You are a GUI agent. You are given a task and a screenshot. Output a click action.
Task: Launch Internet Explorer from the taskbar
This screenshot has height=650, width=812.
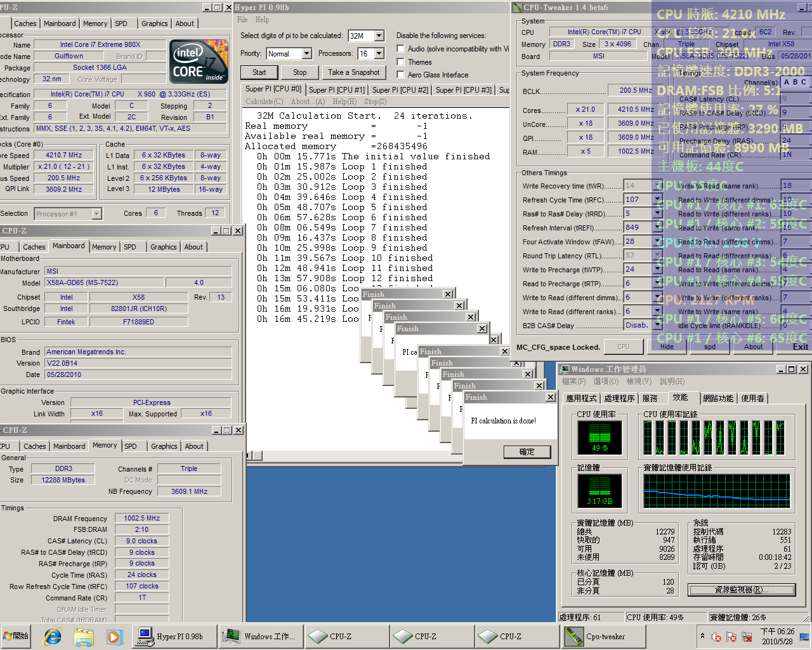tap(53, 636)
